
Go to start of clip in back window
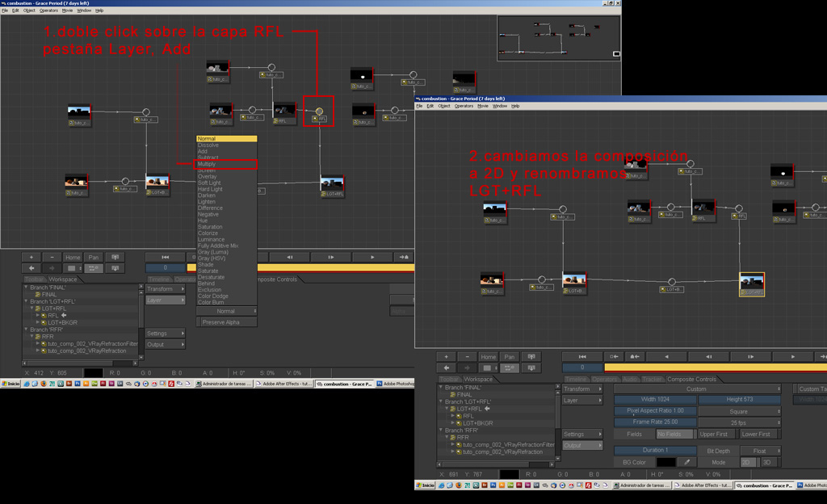(x=165, y=257)
